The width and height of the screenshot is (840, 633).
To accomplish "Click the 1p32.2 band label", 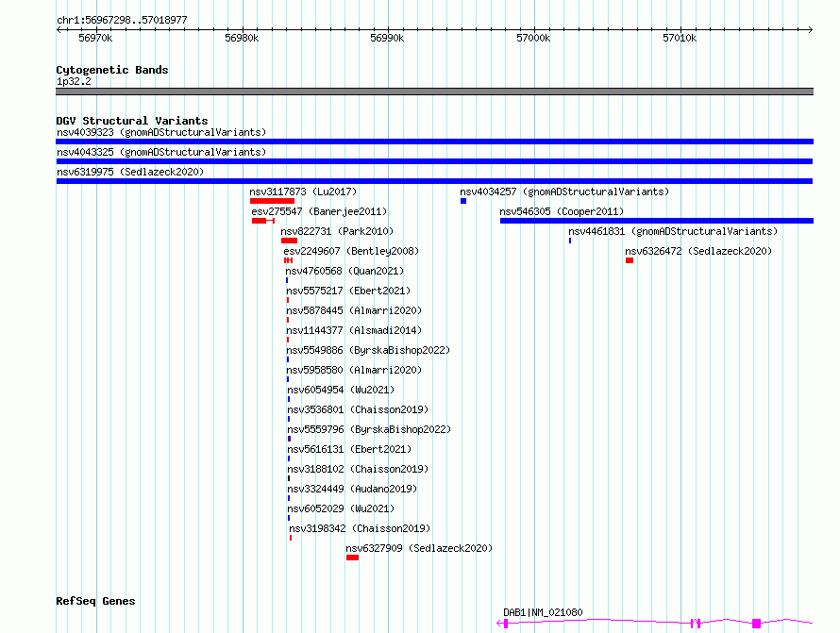I will pos(74,81).
